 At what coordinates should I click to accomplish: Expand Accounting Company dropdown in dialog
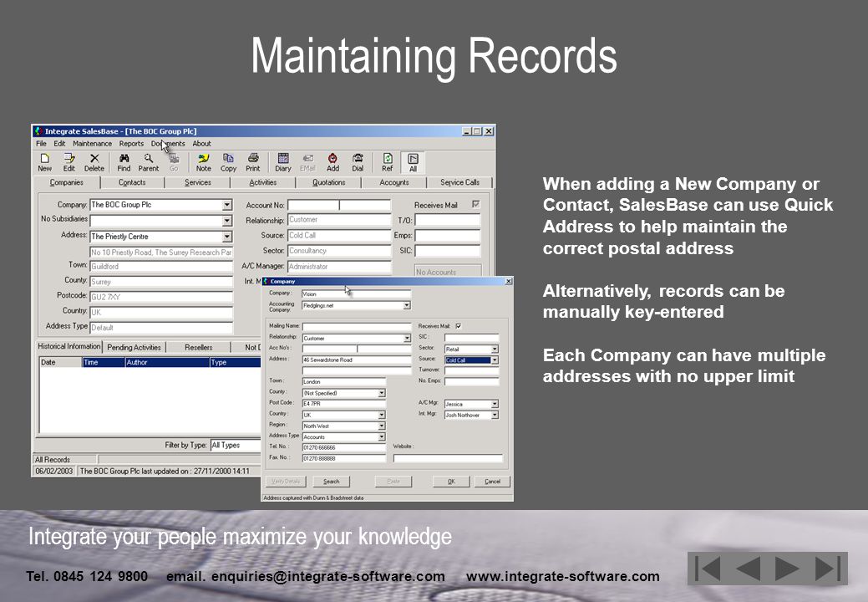point(407,305)
